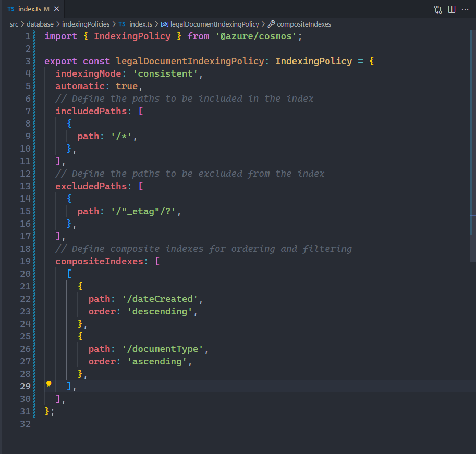
Task: Click 'indexingMode' property on line 4
Action: point(88,73)
